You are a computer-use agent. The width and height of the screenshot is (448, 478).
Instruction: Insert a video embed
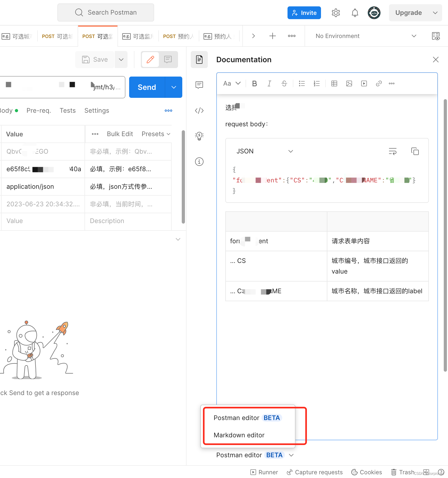tap(364, 83)
